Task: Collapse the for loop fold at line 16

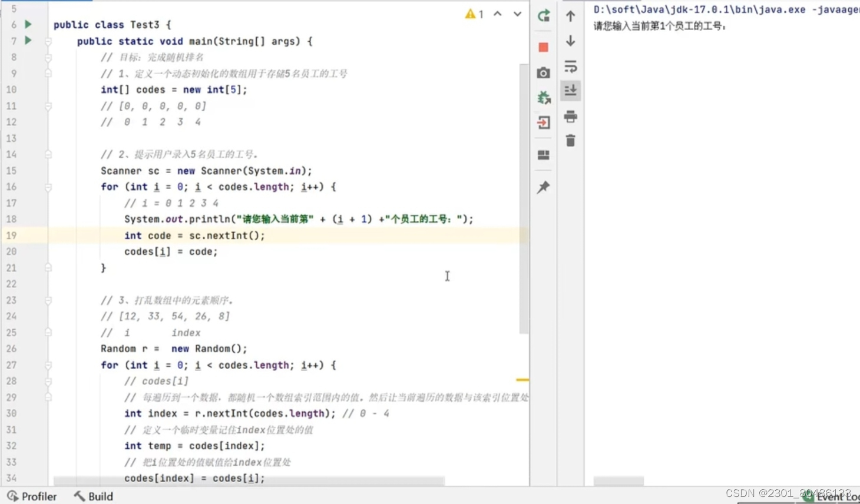Action: pyautogui.click(x=48, y=187)
